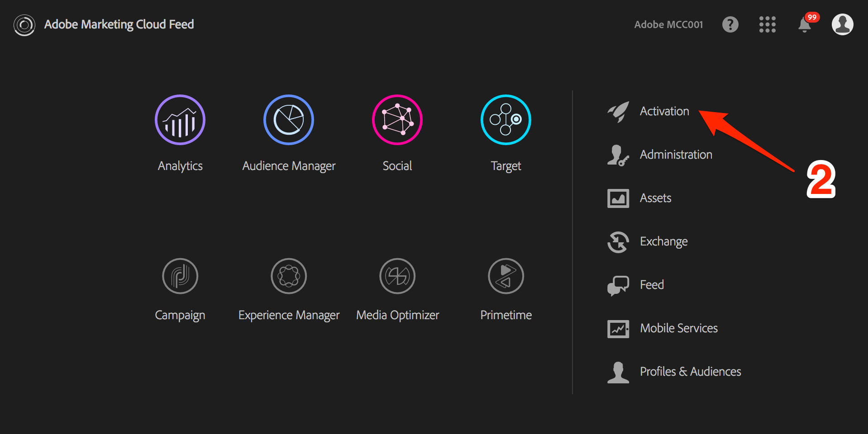Viewport: 868px width, 434px height.
Task: Click the red 99 notification badge
Action: [812, 17]
